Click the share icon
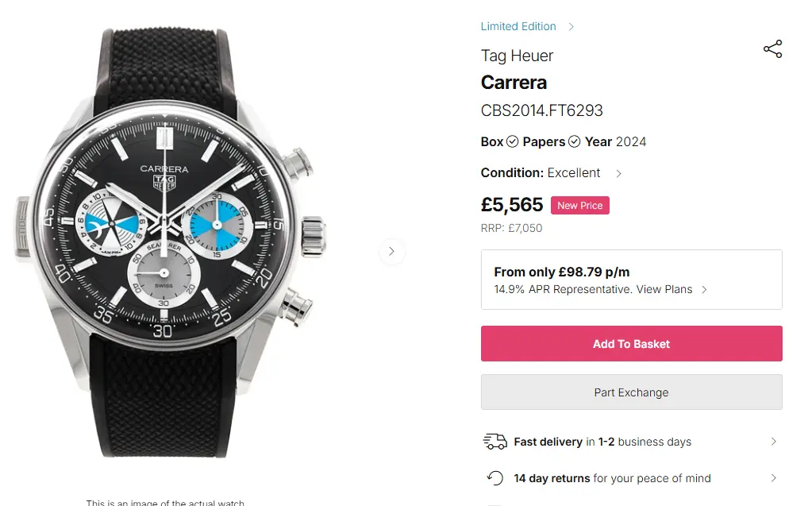Viewport: 812px width, 506px height. (772, 49)
